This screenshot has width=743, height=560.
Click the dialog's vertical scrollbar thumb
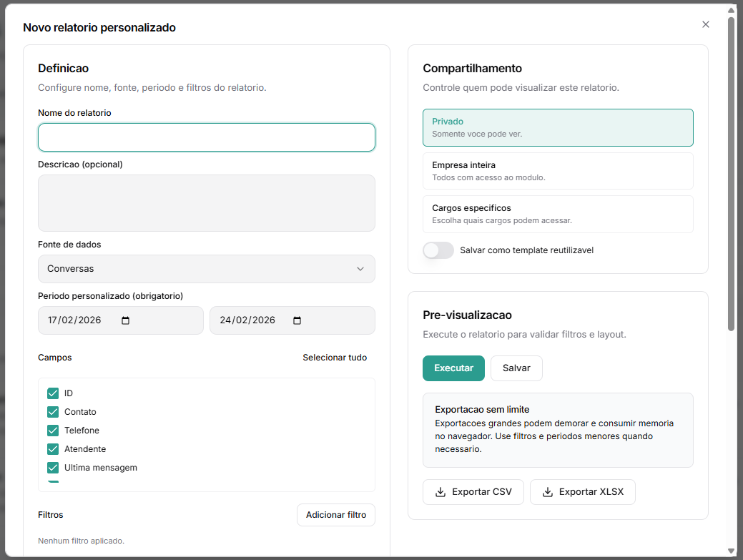[732, 173]
